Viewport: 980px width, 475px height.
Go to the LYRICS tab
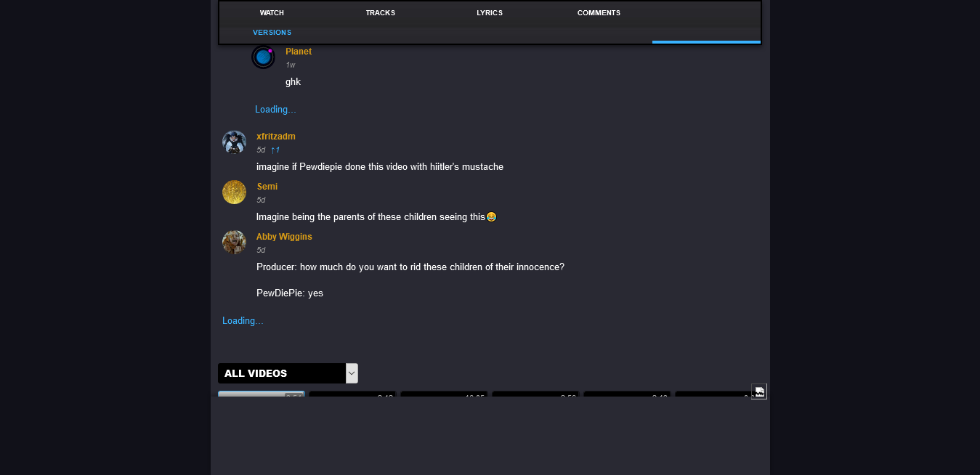tap(490, 13)
